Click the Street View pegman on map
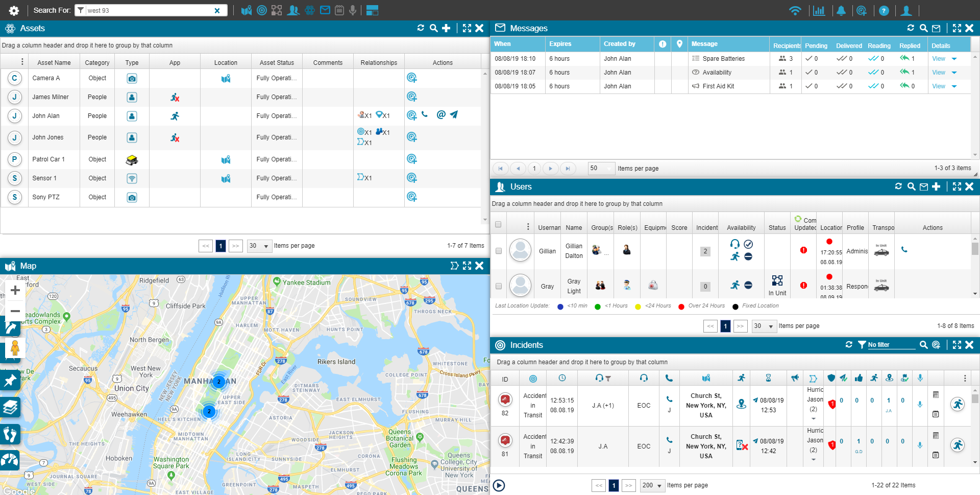The image size is (980, 495). [x=15, y=348]
